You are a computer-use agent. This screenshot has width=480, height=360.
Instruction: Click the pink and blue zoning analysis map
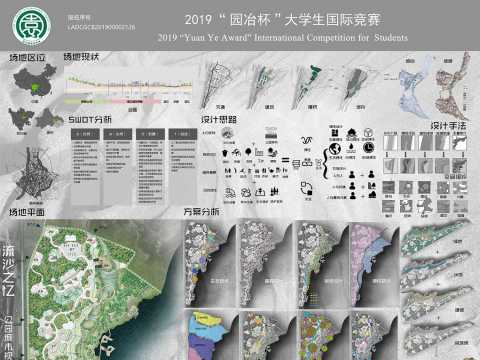coord(374,265)
